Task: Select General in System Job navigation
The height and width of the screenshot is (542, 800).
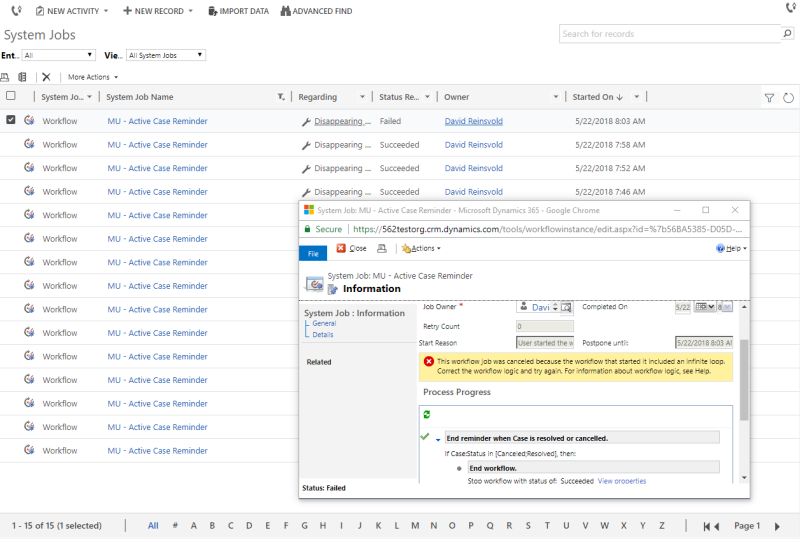Action: 324,324
